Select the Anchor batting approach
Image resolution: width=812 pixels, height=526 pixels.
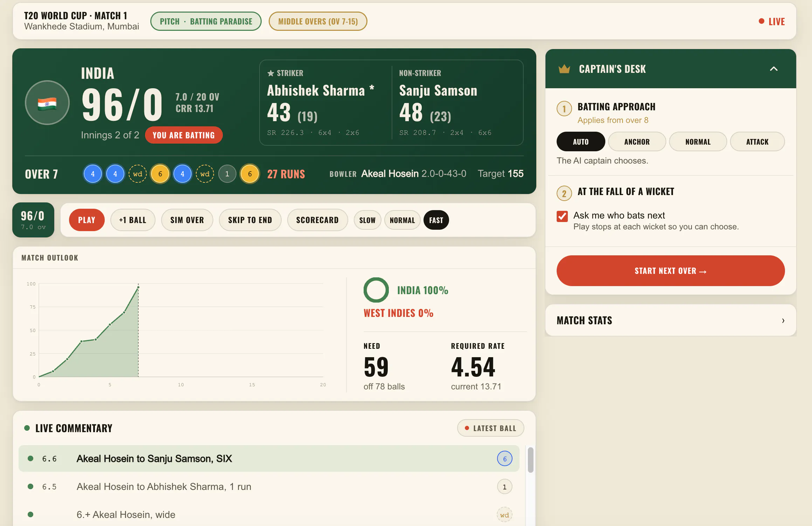[x=637, y=141]
